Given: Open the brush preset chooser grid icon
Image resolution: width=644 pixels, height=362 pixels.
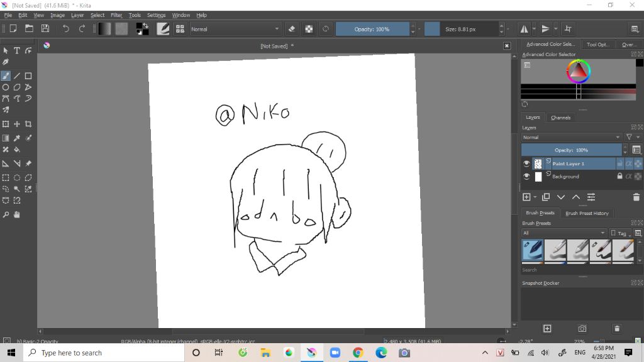Looking at the screenshot, I should tap(180, 29).
